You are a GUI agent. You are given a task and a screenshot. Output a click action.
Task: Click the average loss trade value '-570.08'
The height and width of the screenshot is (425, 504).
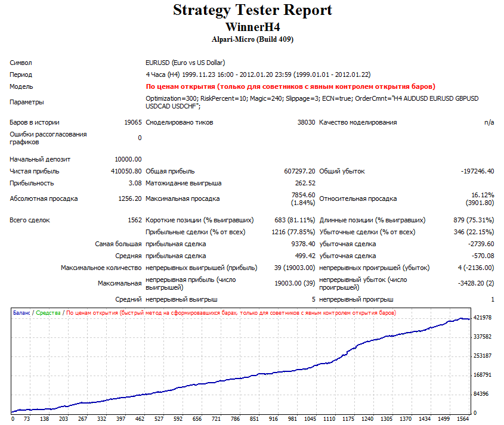[483, 256]
